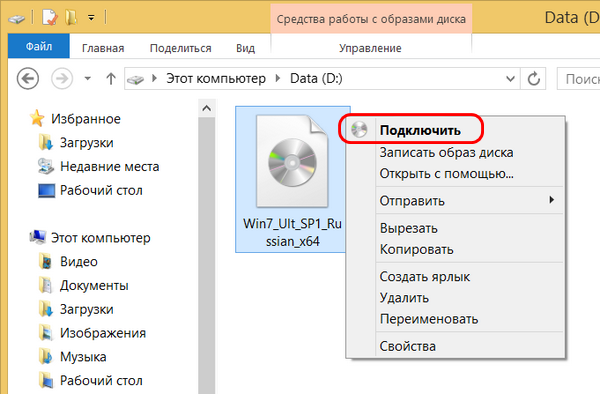Click the Избранное star icon
This screenshot has width=600, height=394.
(37, 118)
